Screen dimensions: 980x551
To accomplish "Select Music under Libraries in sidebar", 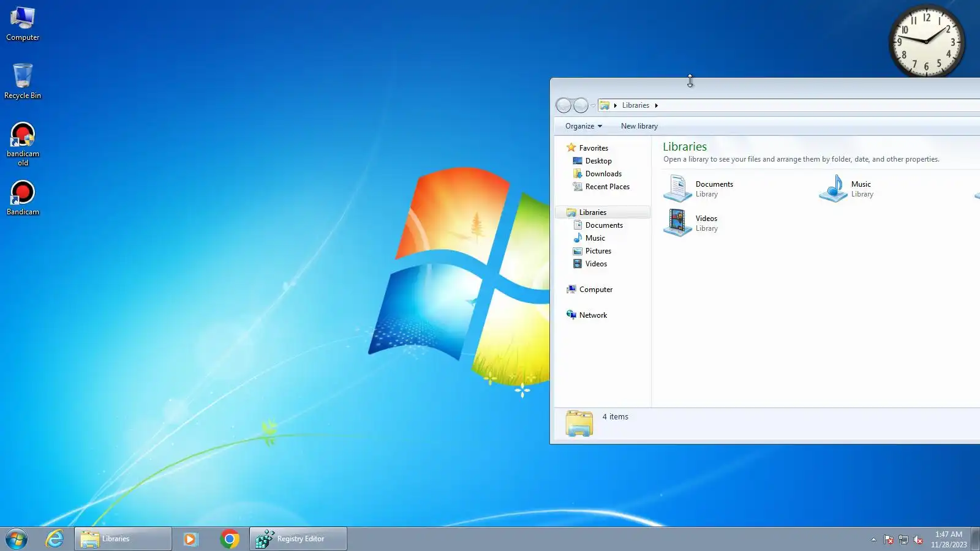I will point(595,238).
